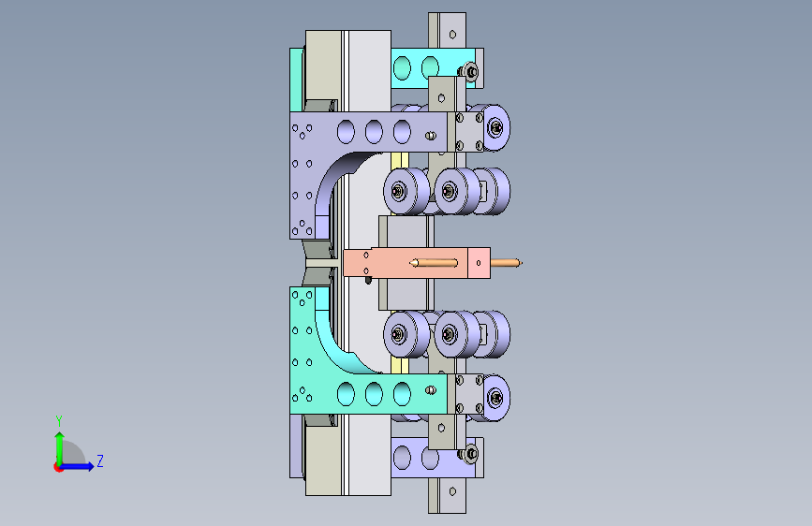Select the gray rail bracket at model top

(447, 30)
